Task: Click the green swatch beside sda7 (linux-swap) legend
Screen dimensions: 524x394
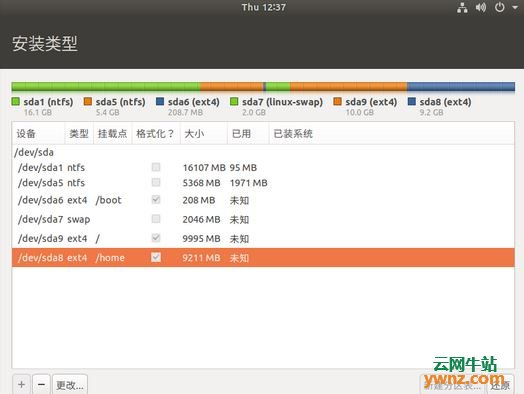Action: coord(234,101)
